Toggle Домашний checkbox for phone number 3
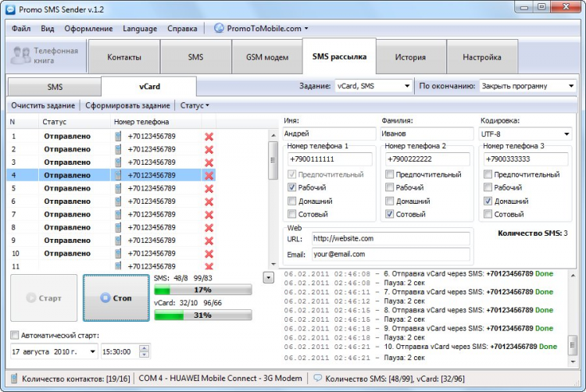This screenshot has height=392, width=586. click(488, 201)
